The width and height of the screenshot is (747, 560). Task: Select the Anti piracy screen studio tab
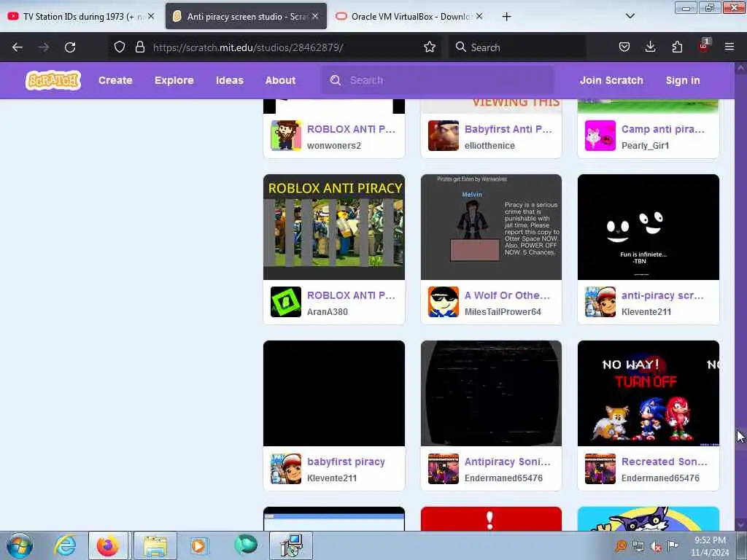(246, 16)
